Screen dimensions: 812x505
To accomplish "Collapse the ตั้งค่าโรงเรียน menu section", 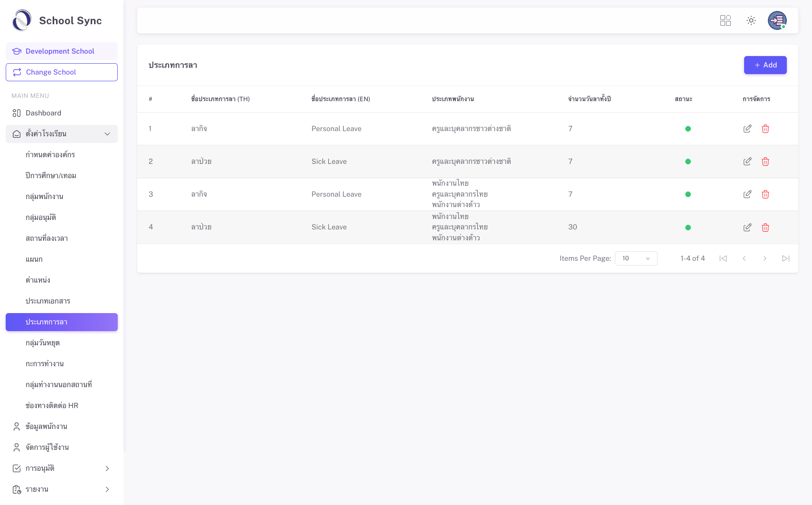I will (62, 134).
